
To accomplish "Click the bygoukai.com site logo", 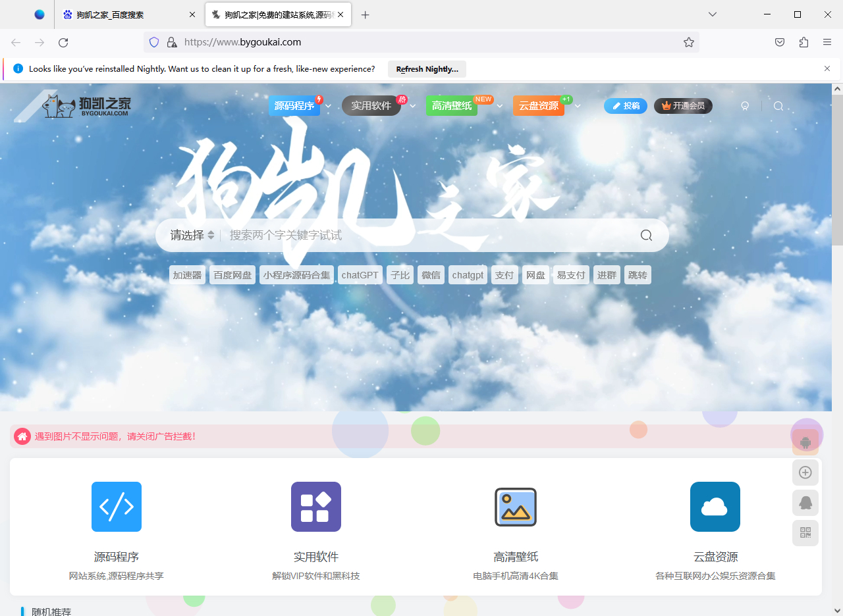I will pos(86,106).
